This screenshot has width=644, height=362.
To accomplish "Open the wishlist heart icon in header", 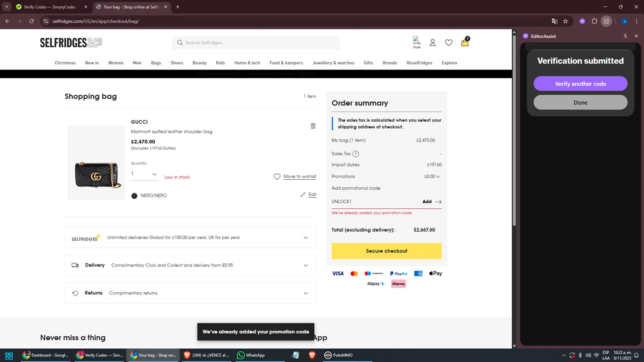I will (x=449, y=42).
